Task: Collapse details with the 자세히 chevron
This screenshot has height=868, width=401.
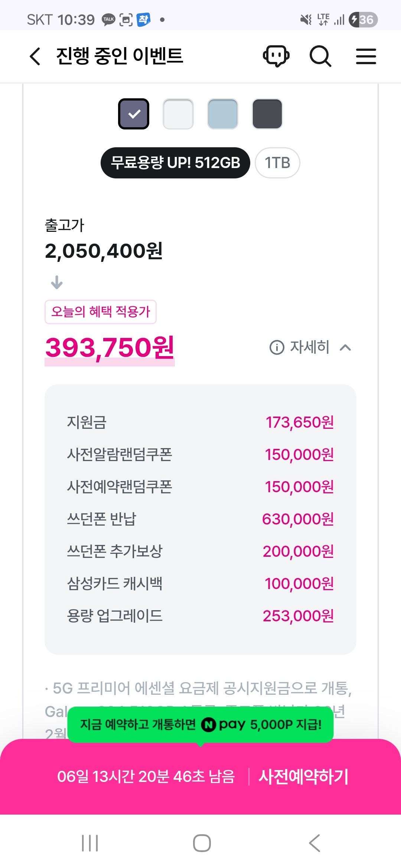Action: 345,348
